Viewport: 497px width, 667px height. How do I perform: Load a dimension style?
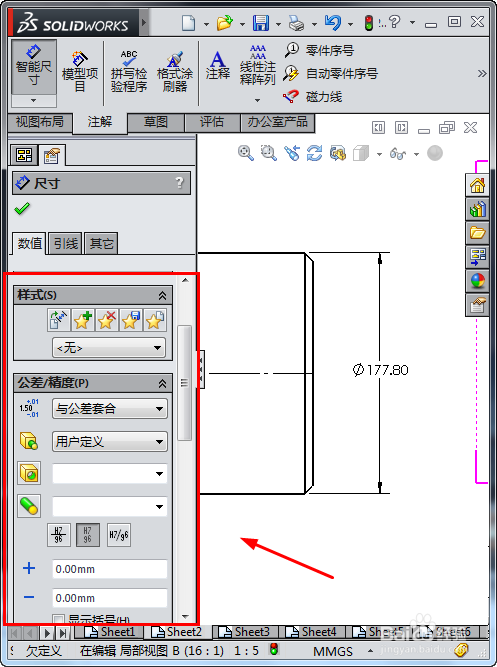point(154,320)
